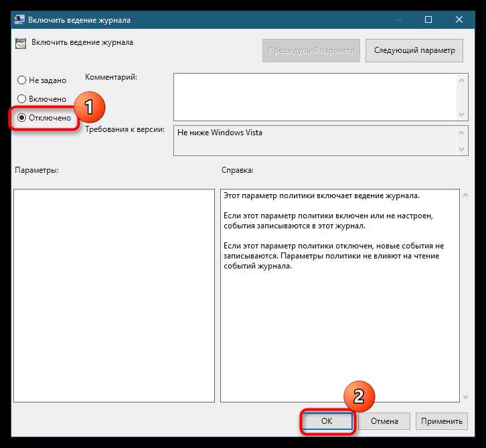Click the 'Параметры:' label
486x448 pixels.
[37, 170]
